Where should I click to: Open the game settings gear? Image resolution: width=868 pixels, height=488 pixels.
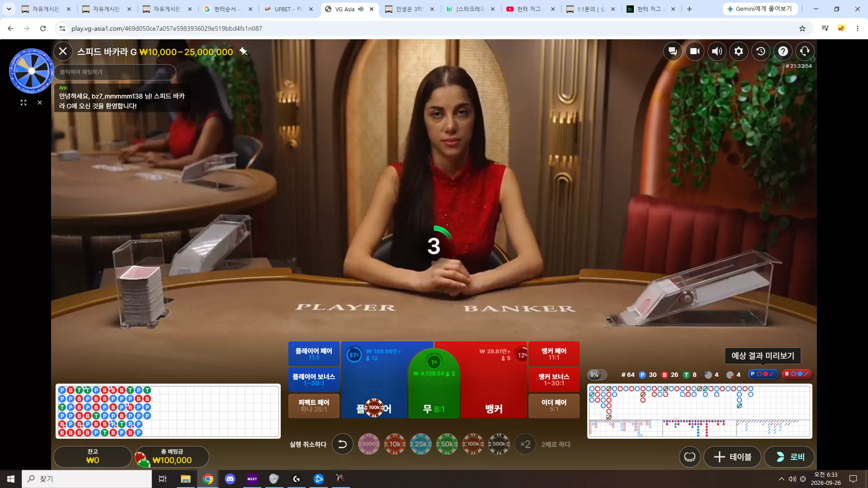click(739, 52)
